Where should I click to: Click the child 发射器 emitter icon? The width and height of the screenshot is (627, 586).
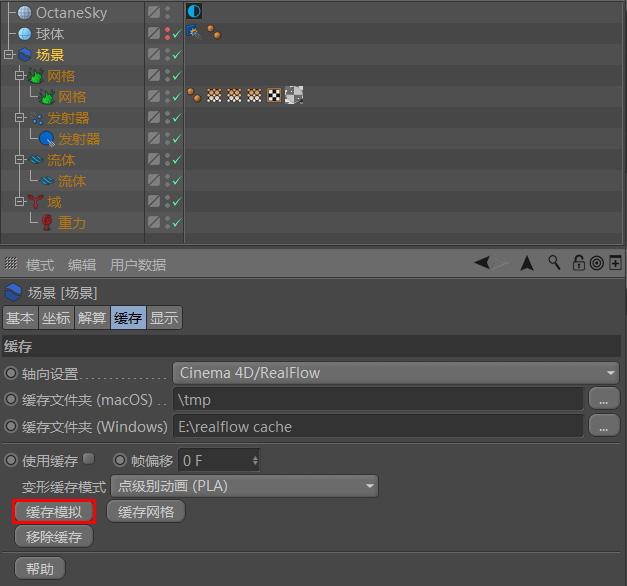(x=47, y=139)
